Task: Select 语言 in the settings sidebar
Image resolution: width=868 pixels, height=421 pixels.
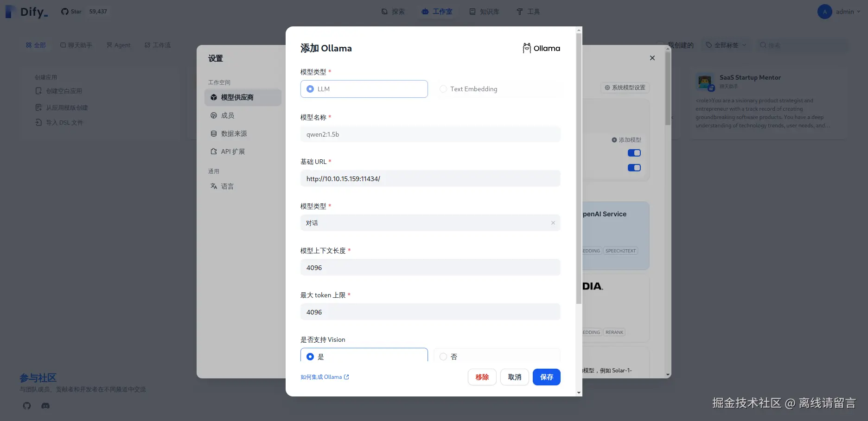Action: point(243,186)
